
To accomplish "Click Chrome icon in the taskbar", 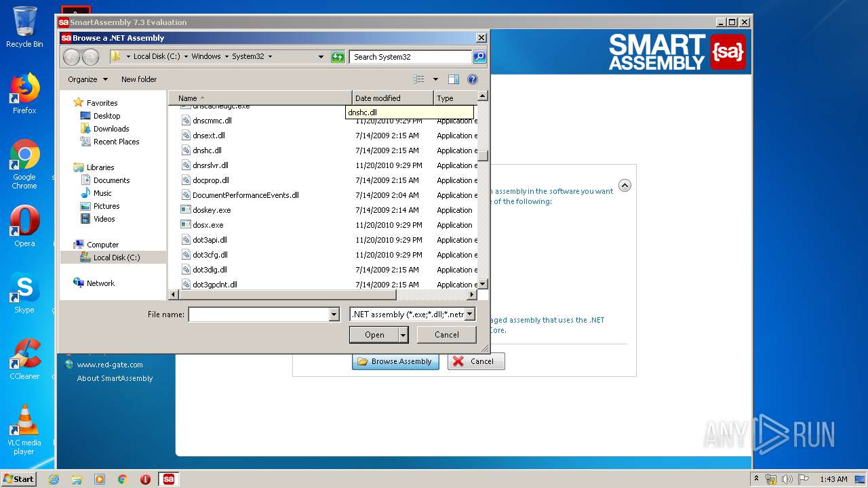I will [x=123, y=479].
